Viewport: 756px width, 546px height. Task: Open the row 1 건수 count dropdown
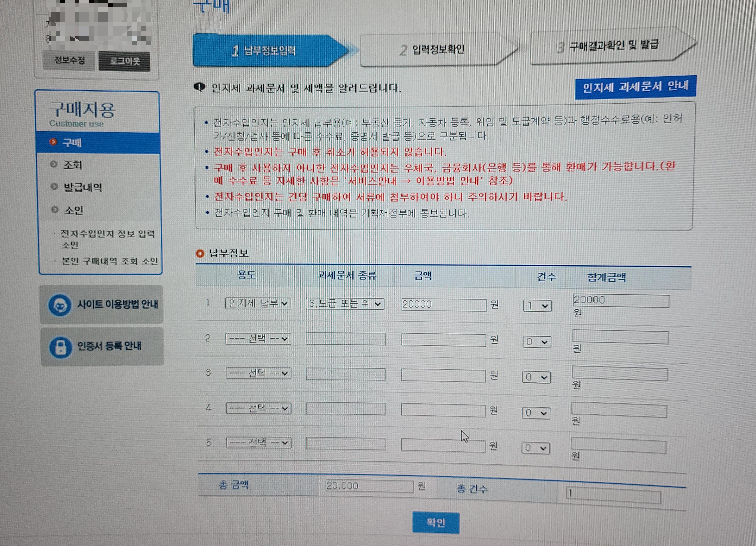point(537,306)
